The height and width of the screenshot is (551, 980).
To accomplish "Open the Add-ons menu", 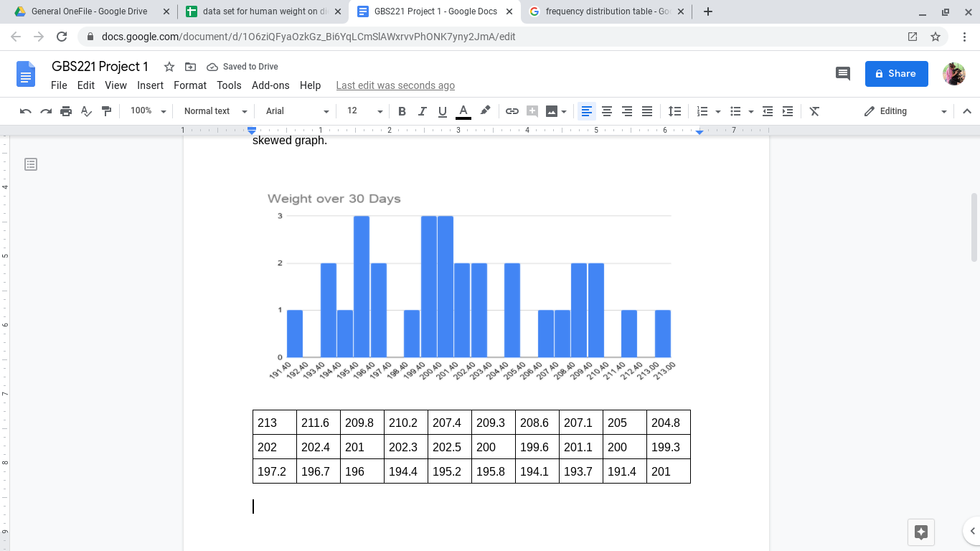I will point(270,85).
